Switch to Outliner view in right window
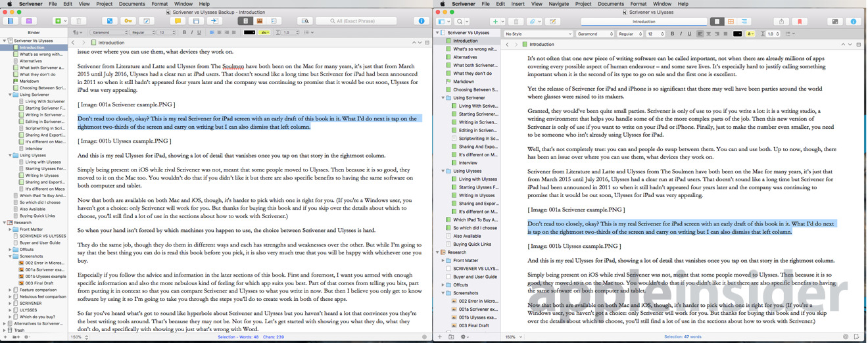This screenshot has width=868, height=343. [x=744, y=22]
